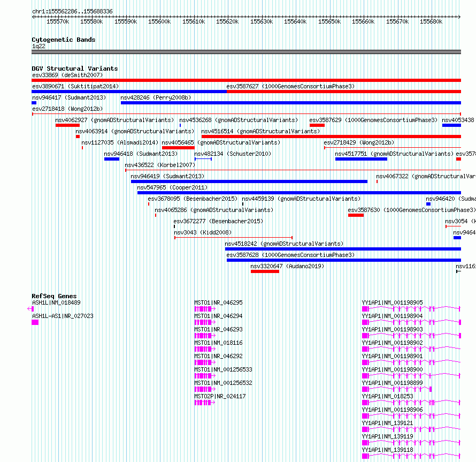Viewport: 476px width, 462px height.
Task: Click YY1AP1|NM_139118 first exon box
Action: click(365, 456)
